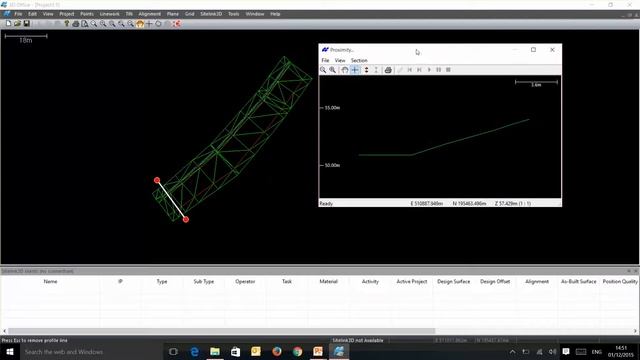
Task: Stop section playback in Proximity toolbar
Action: click(x=448, y=70)
